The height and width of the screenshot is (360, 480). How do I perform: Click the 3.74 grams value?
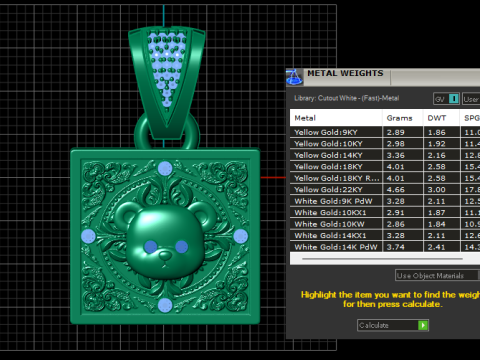(x=396, y=247)
